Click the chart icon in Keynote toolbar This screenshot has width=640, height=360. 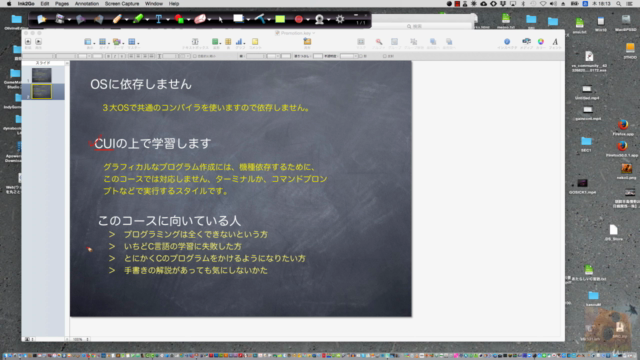point(239,42)
